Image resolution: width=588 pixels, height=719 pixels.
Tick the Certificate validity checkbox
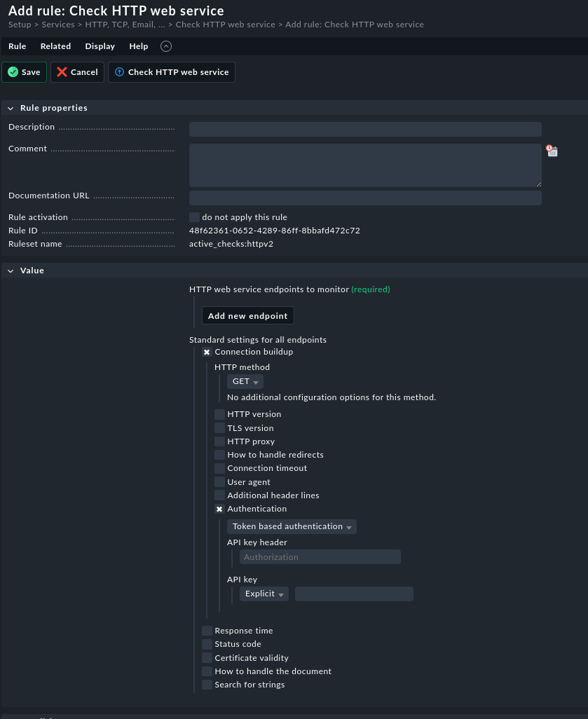pos(207,658)
